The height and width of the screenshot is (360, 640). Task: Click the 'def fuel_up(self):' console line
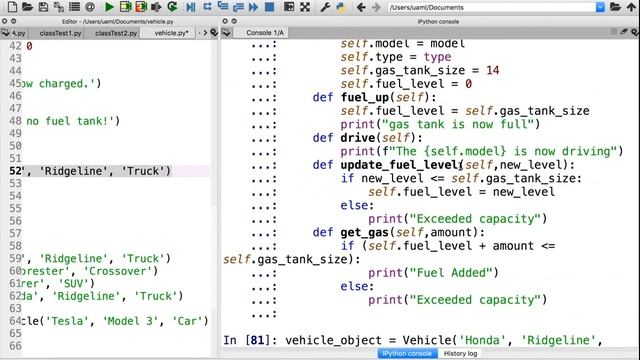pos(374,97)
